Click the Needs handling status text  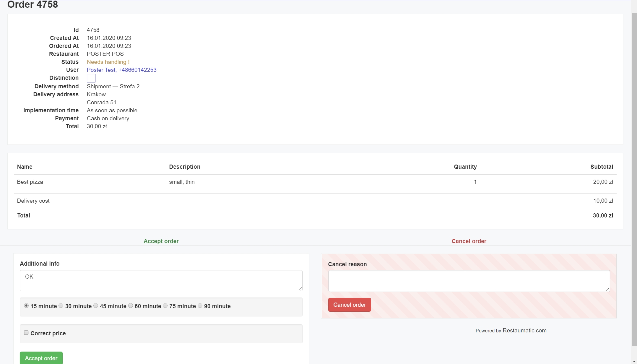click(108, 62)
